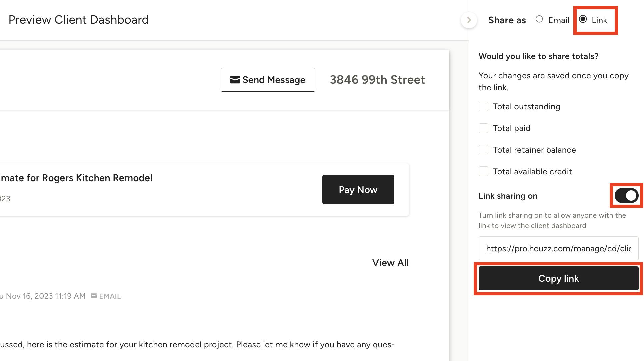Select the Link share option
The image size is (644, 361).
click(x=583, y=19)
